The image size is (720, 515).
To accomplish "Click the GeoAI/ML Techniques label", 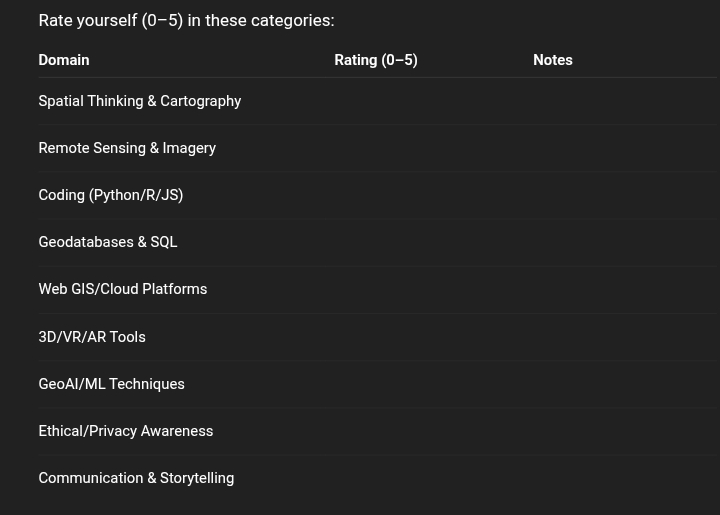I will 112,384.
